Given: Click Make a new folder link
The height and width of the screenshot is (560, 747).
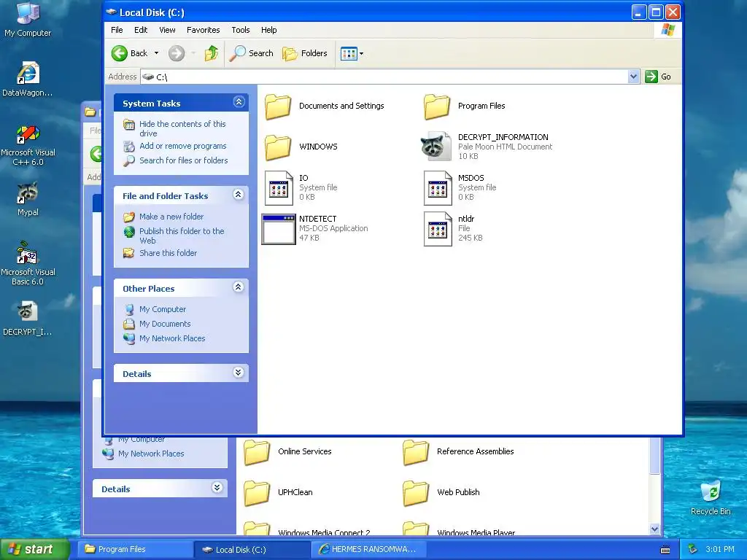Looking at the screenshot, I should coord(171,217).
